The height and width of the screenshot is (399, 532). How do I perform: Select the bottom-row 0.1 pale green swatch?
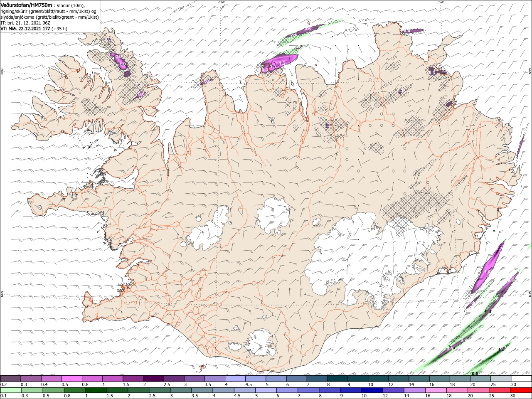(10, 390)
